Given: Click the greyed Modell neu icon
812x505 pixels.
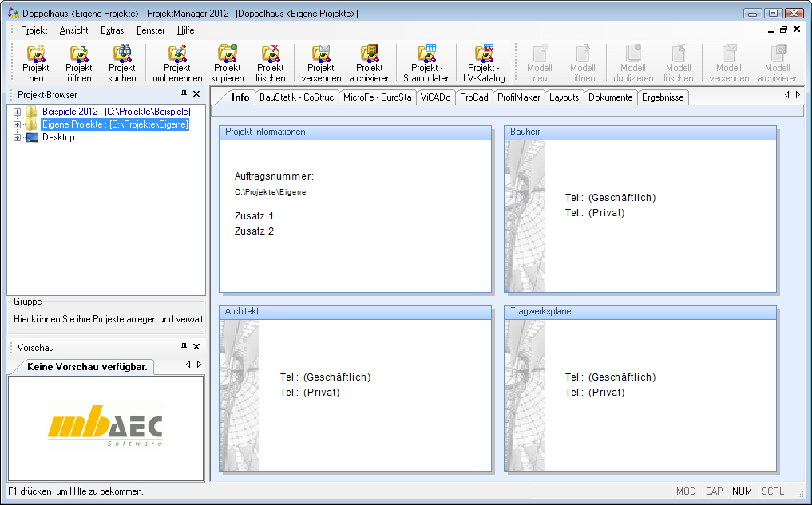Looking at the screenshot, I should point(540,63).
